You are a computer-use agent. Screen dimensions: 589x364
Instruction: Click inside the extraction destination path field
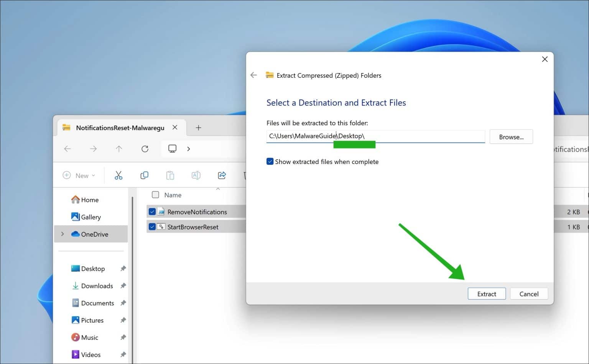point(375,136)
